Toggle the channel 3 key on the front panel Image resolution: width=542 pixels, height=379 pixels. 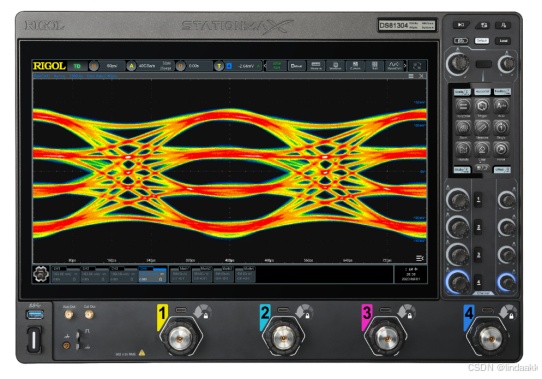pyautogui.click(x=478, y=255)
